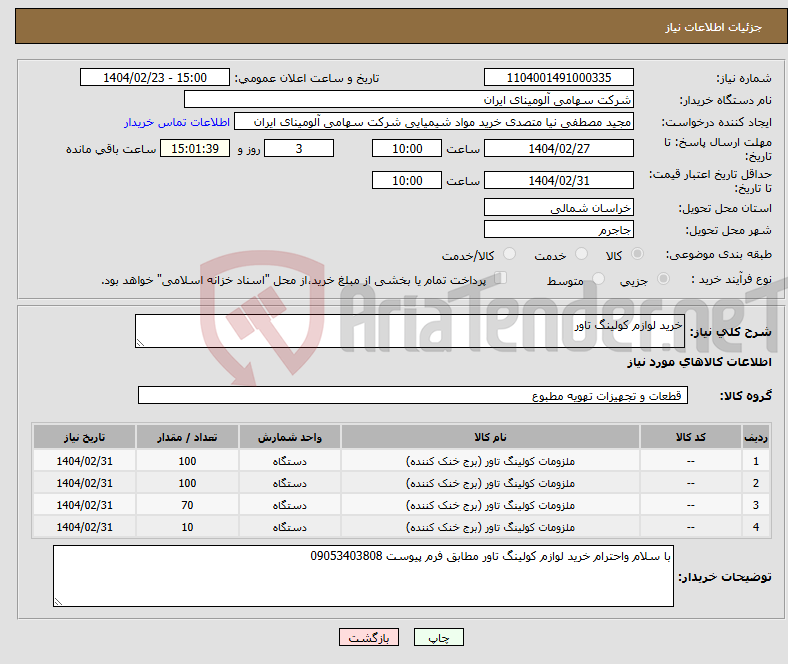Click price validity date 1404/02/31 field
Viewport: 788px width, 664px height.
(559, 180)
